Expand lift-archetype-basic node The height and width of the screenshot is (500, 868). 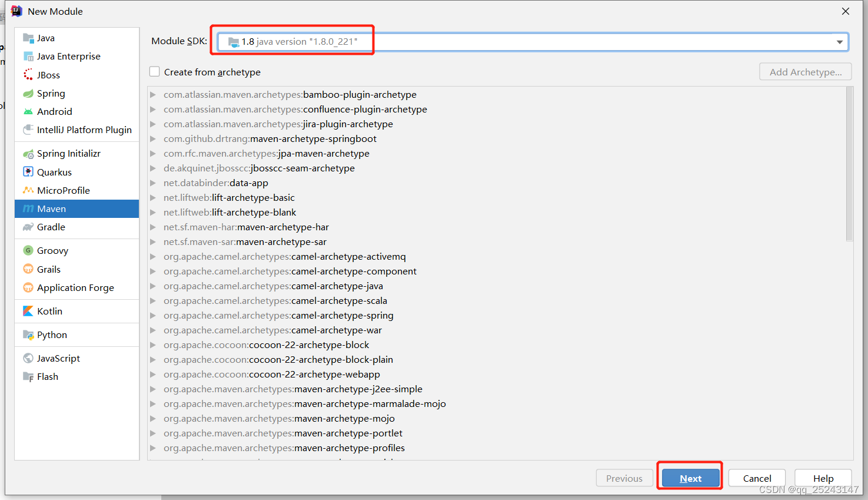[x=153, y=198]
